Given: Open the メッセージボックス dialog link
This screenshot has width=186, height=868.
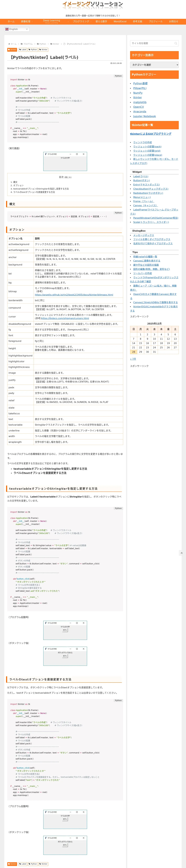Looking at the screenshot, I should click(143, 235).
